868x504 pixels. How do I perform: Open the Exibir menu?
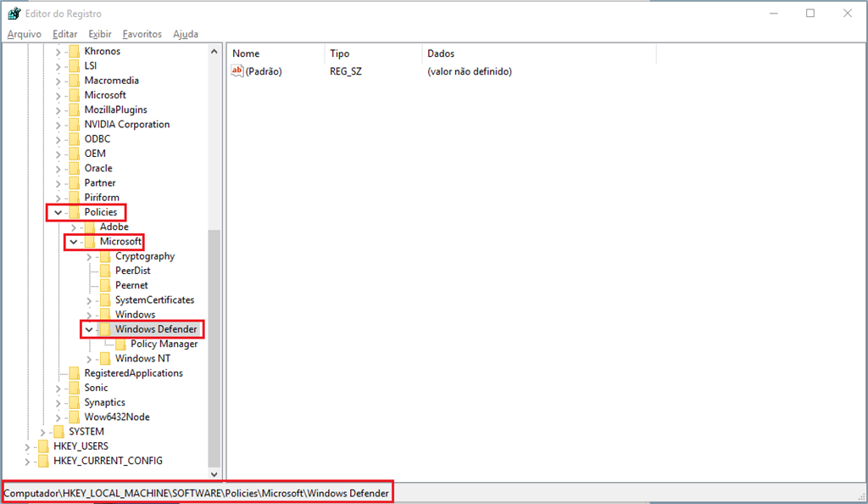pyautogui.click(x=100, y=34)
